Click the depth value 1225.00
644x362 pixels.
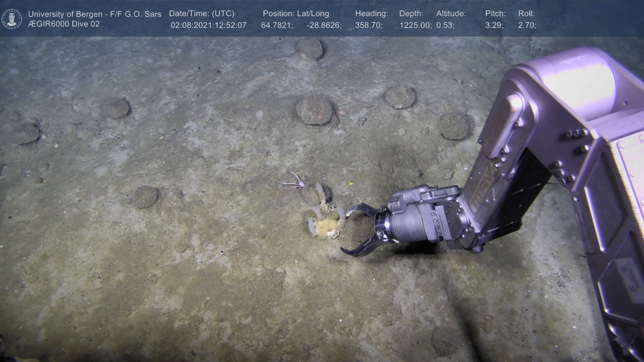click(x=415, y=25)
